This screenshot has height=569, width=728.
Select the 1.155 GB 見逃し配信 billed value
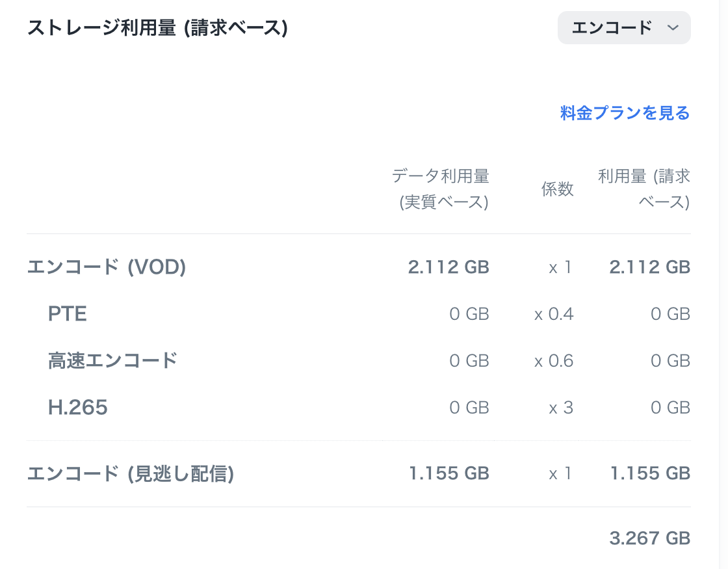point(649,473)
